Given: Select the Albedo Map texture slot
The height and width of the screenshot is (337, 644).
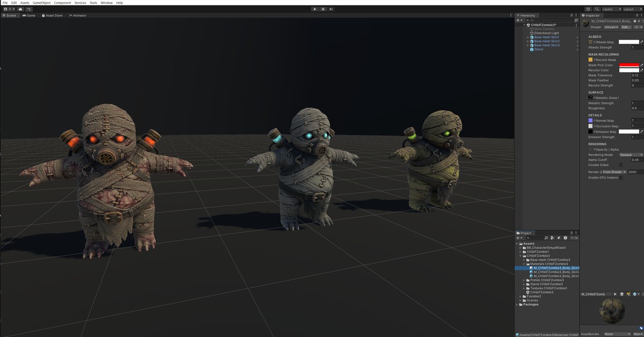Looking at the screenshot, I should 591,42.
